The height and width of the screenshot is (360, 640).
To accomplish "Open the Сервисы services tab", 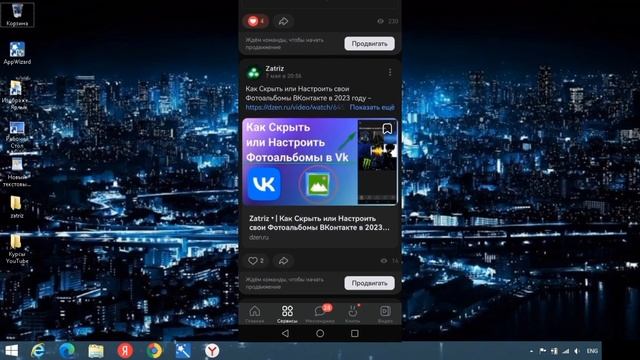I will (x=287, y=314).
